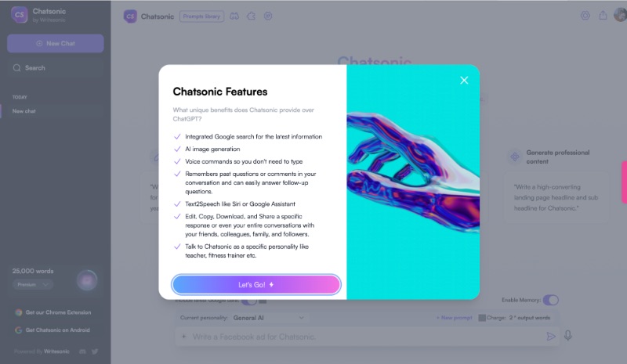This screenshot has width=627, height=364.
Task: Click 'Voice commands so you don't need to type'
Action: 244,161
